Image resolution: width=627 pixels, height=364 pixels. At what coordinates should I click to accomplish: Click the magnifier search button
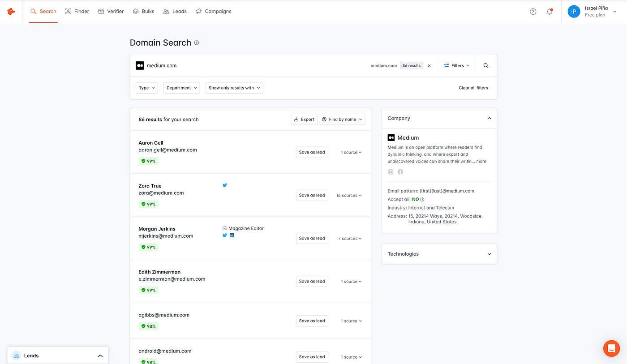(486, 66)
